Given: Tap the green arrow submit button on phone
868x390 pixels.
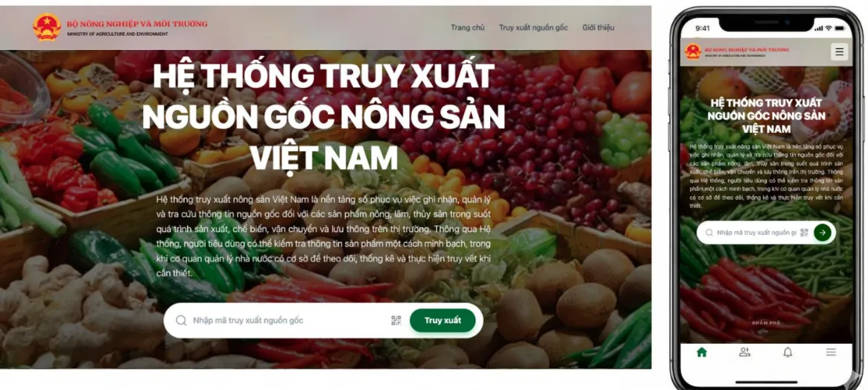Looking at the screenshot, I should (x=823, y=233).
